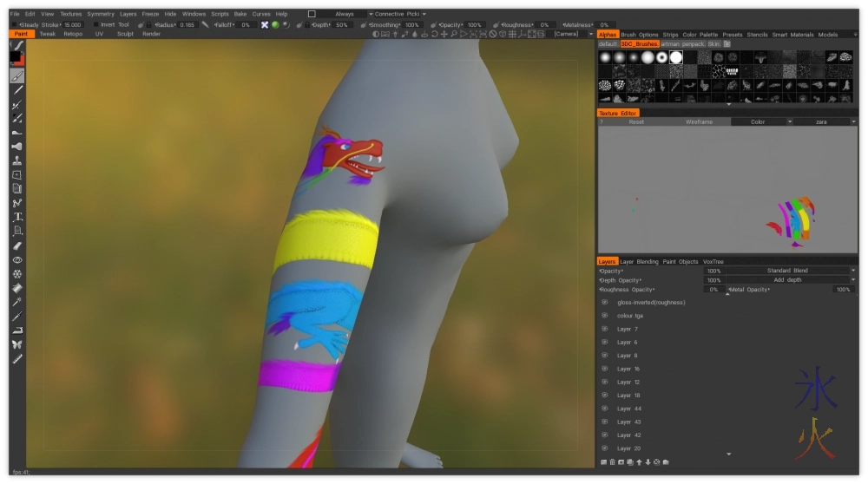
Task: Open the Standard Blend dropdown
Action: tap(788, 271)
